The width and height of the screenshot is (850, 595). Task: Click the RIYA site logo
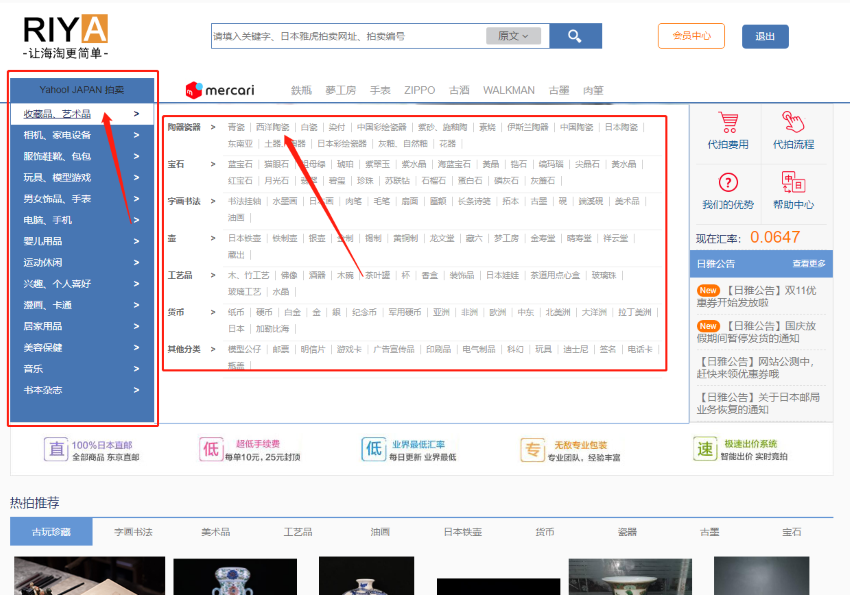[x=65, y=29]
